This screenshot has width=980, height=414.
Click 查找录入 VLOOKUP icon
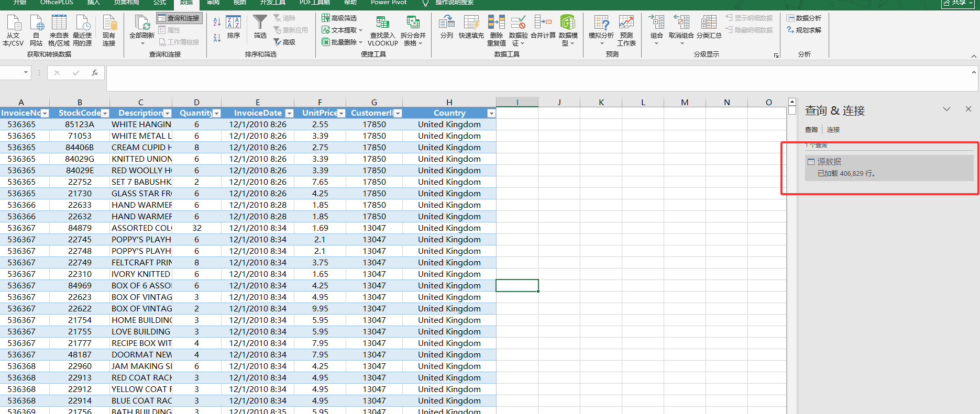383,30
